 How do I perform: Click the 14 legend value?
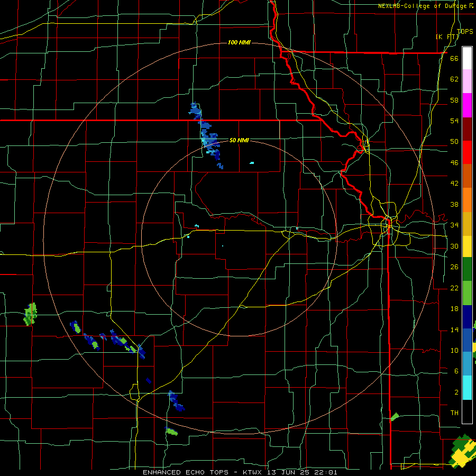click(454, 329)
